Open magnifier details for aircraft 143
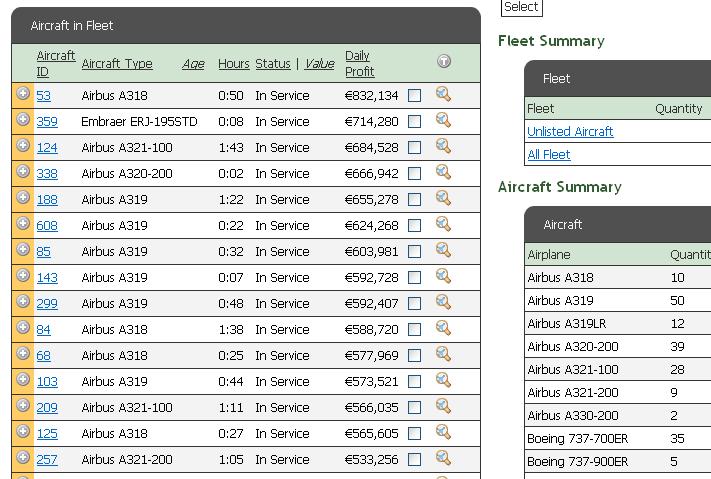 point(443,276)
